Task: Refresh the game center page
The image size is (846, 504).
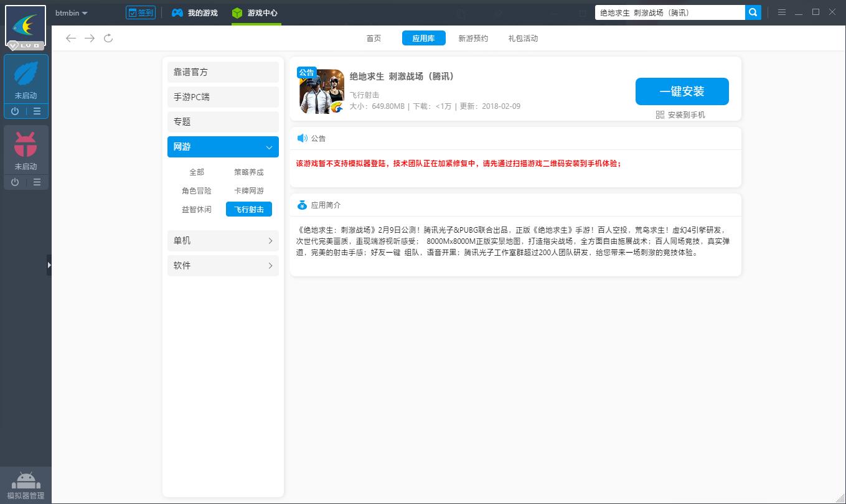Action: point(108,38)
